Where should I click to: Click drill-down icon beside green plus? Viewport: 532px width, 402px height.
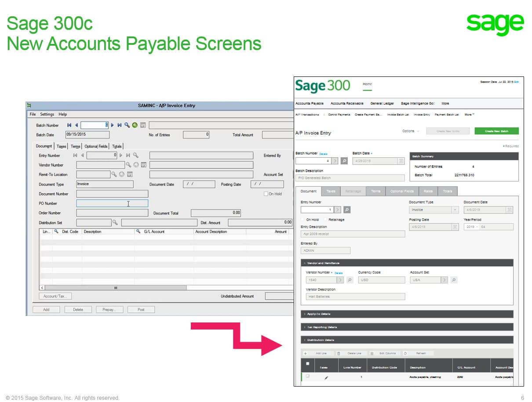tap(143, 125)
